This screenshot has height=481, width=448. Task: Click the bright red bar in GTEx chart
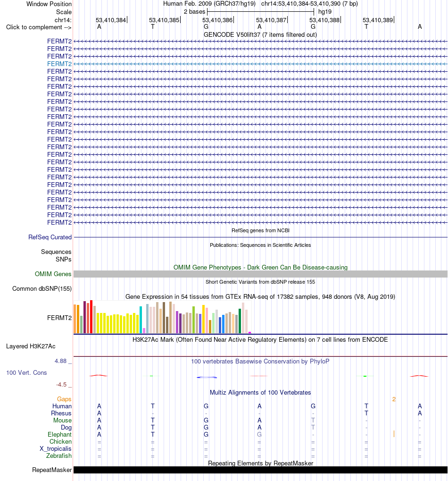point(91,317)
